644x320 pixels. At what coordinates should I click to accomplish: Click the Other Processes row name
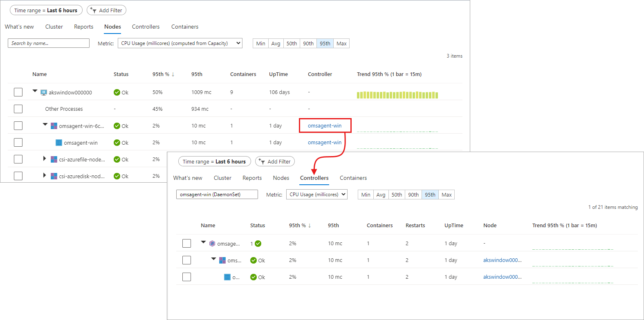[64, 109]
